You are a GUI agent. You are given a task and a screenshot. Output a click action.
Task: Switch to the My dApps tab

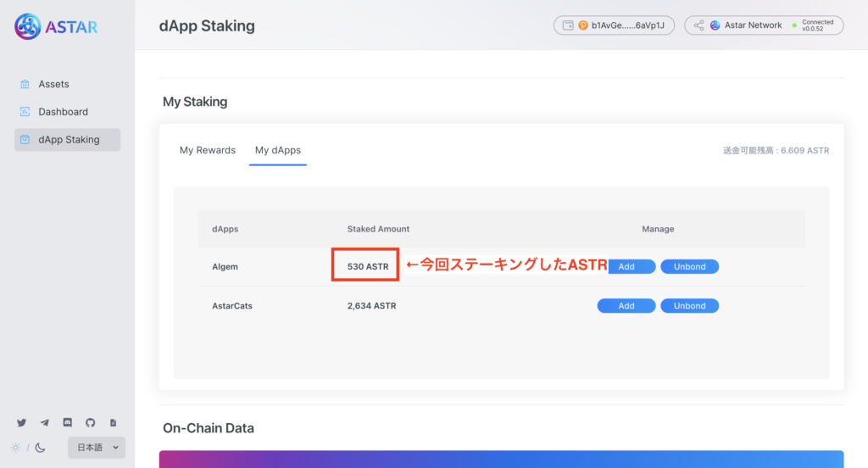click(x=278, y=150)
